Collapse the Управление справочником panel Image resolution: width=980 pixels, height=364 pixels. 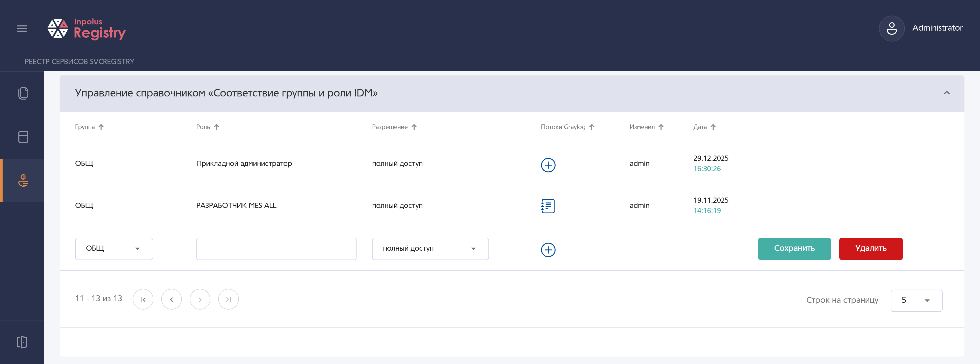[x=947, y=93]
